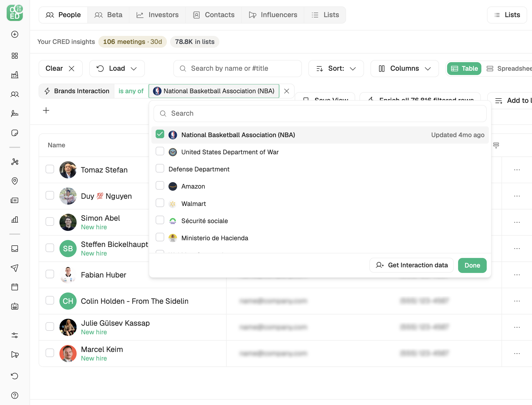Click the Done button
This screenshot has height=405, width=532.
click(x=472, y=265)
